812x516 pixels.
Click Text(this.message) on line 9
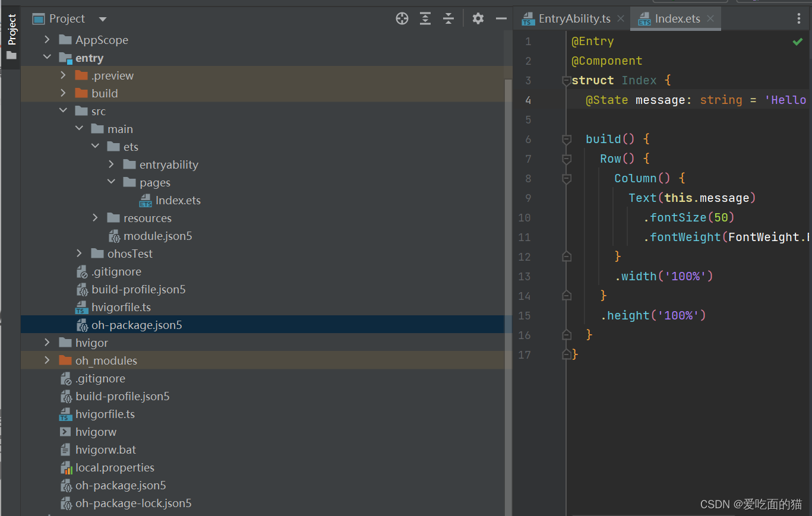click(x=692, y=198)
